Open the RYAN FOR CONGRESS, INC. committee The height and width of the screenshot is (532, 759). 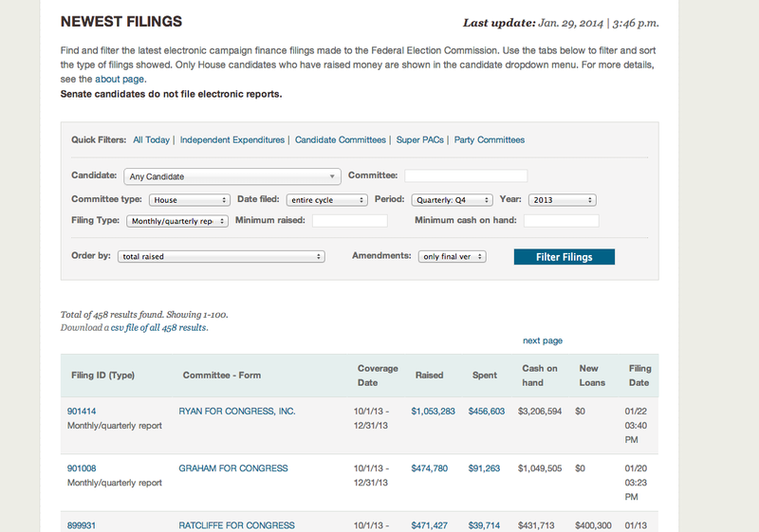coord(237,412)
